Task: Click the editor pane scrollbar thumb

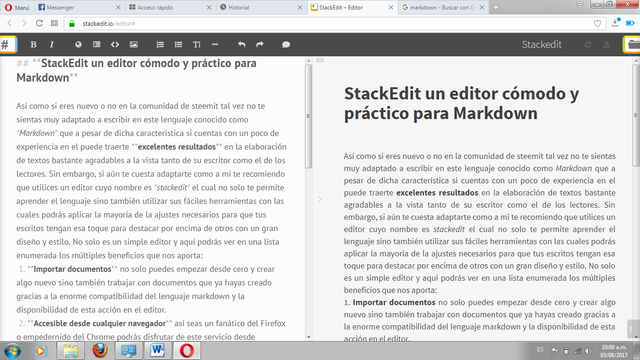Action: (x=309, y=116)
